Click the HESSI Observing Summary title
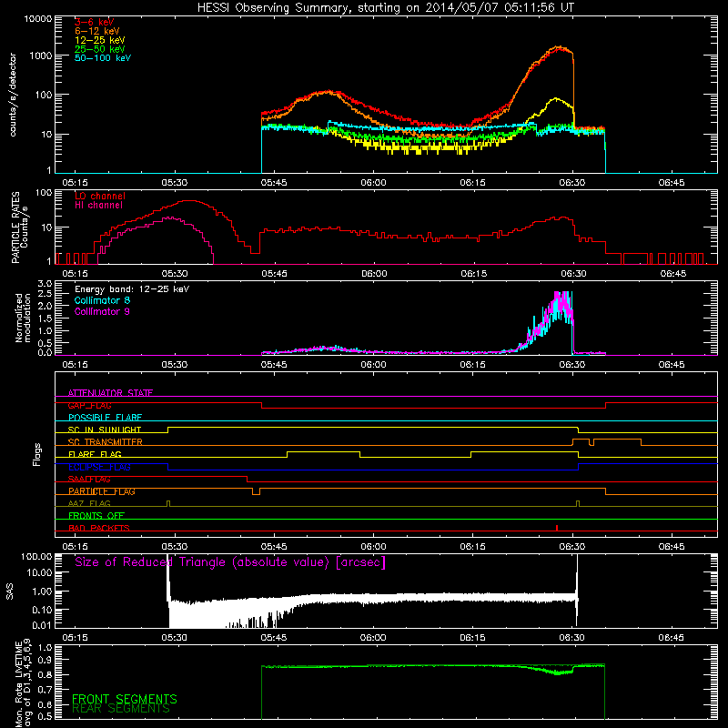This screenshot has width=728, height=728. coord(386,7)
